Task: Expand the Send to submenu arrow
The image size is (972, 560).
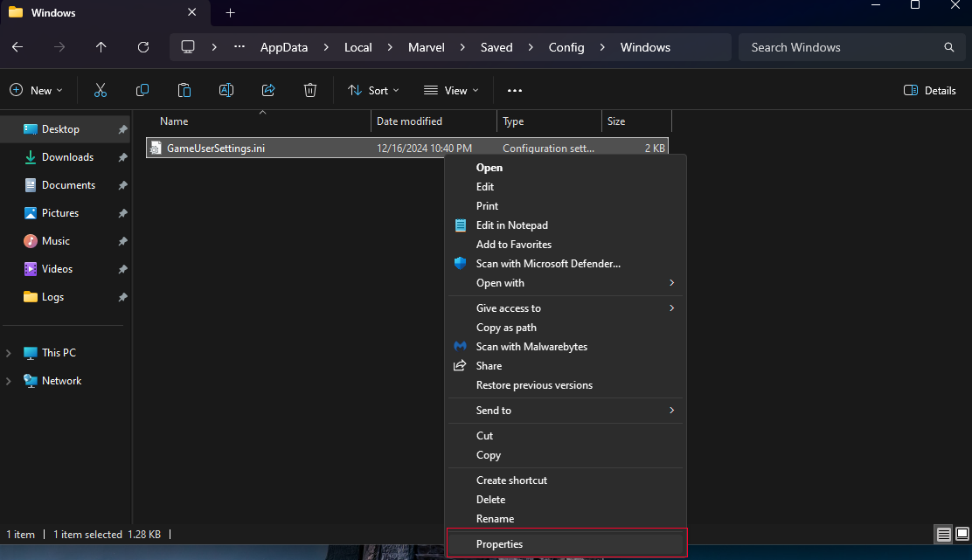Action: coord(671,410)
